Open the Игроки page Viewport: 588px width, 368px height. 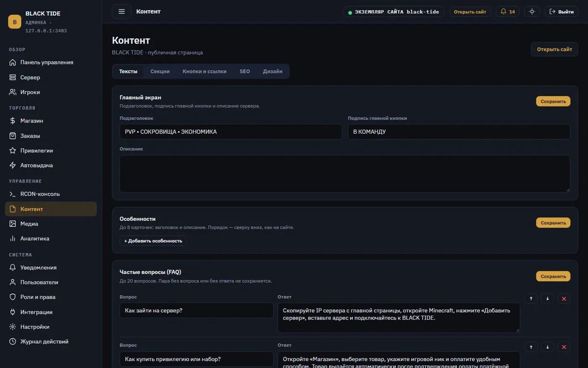(51, 92)
